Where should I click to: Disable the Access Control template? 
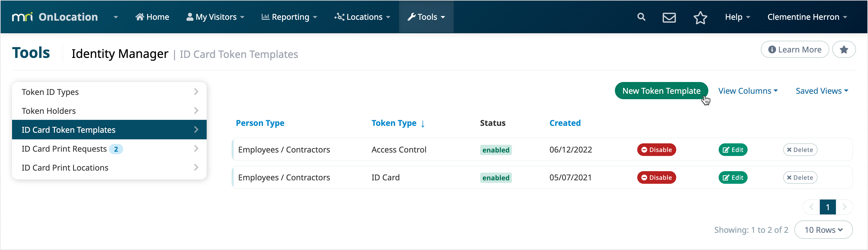[x=656, y=150]
